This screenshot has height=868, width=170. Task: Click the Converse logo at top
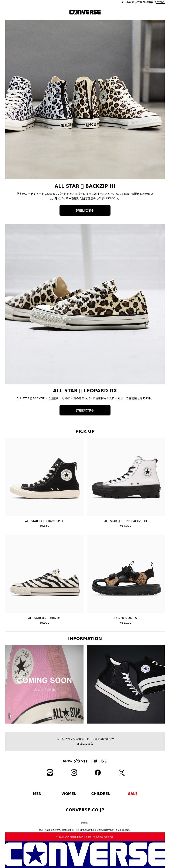pyautogui.click(x=85, y=12)
